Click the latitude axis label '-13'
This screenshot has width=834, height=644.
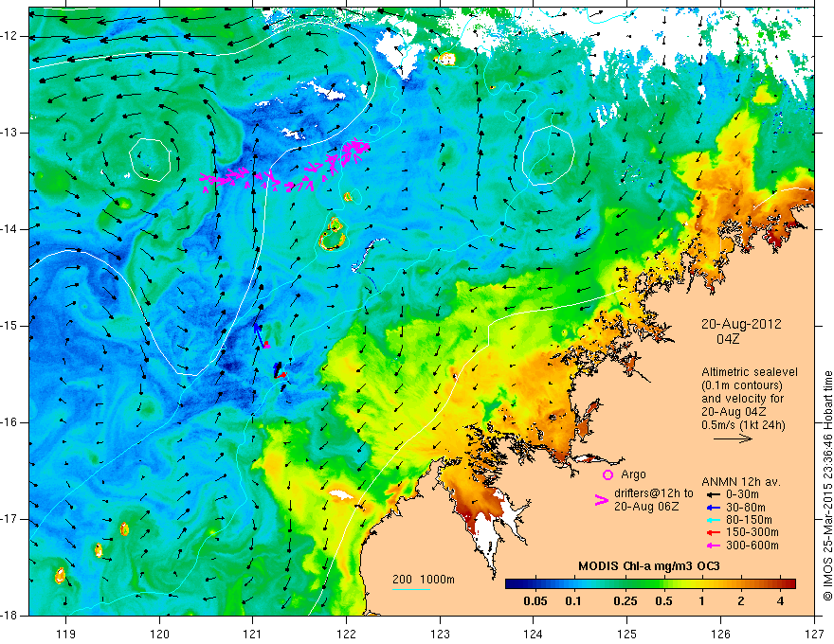9,133
